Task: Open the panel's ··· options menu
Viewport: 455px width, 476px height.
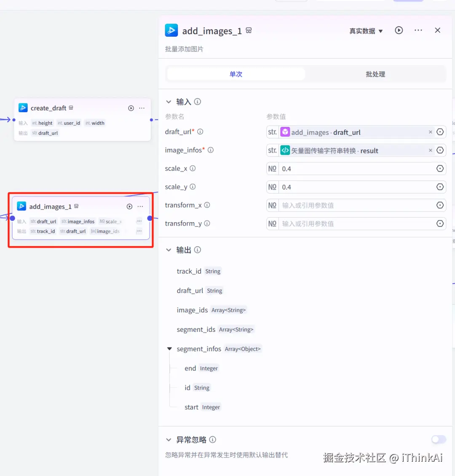Action: click(x=418, y=30)
